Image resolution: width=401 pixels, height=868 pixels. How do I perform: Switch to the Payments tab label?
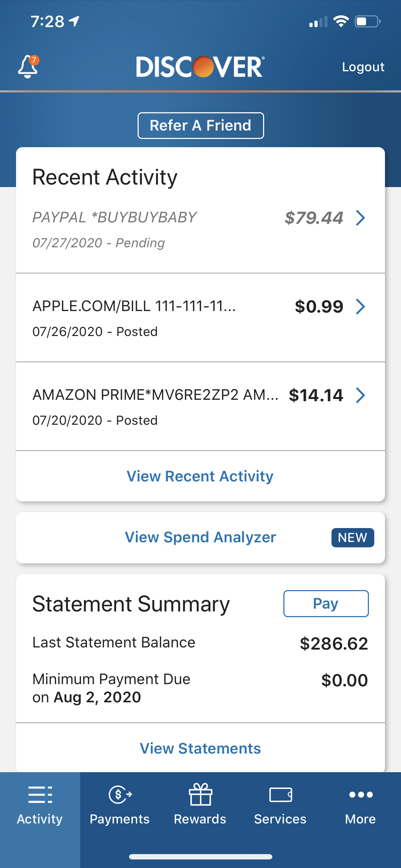[120, 819]
